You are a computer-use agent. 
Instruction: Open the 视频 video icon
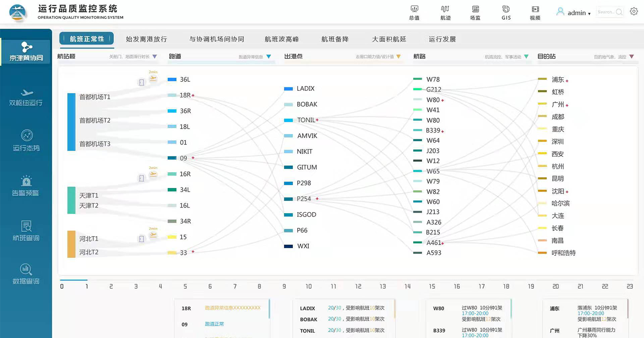[x=535, y=12]
